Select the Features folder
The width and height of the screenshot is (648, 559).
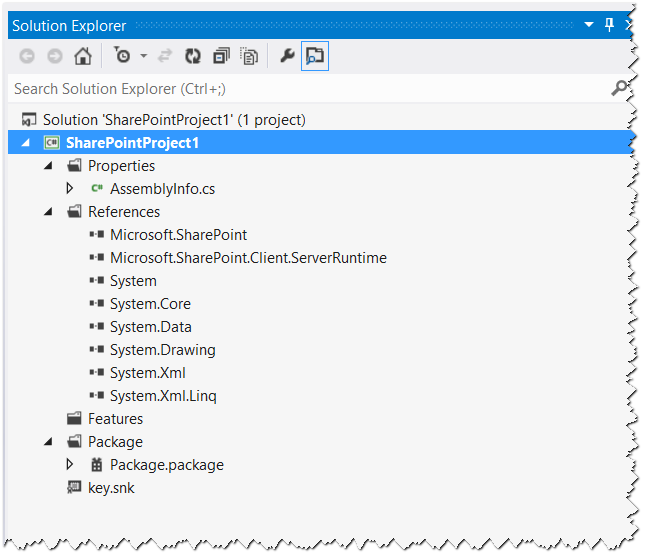(x=115, y=419)
